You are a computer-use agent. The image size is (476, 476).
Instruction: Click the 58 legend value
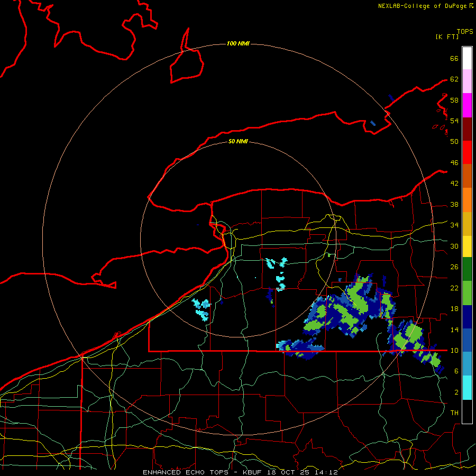coord(454,100)
